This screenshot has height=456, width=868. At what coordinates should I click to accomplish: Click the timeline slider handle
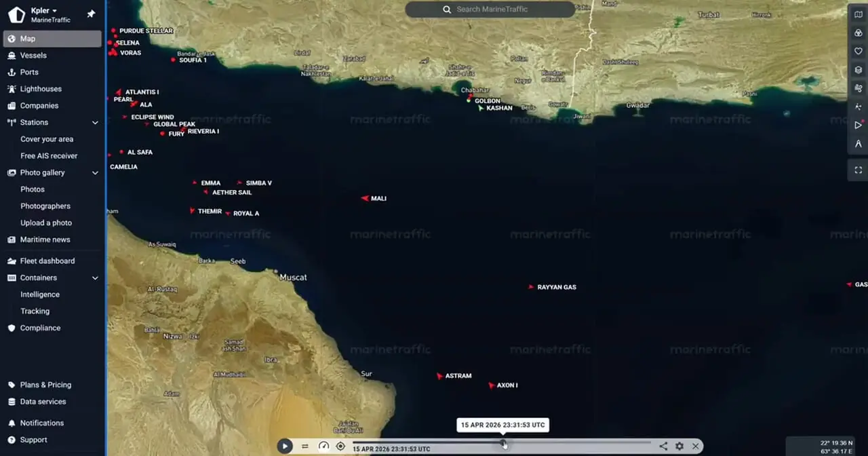coord(503,444)
